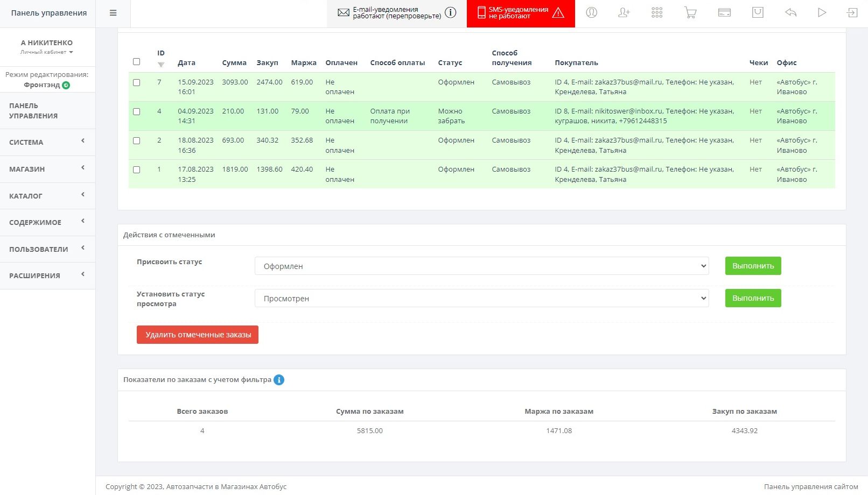Toggle the hamburger sidebar menu
Image resolution: width=868 pixels, height=495 pixels.
point(113,13)
